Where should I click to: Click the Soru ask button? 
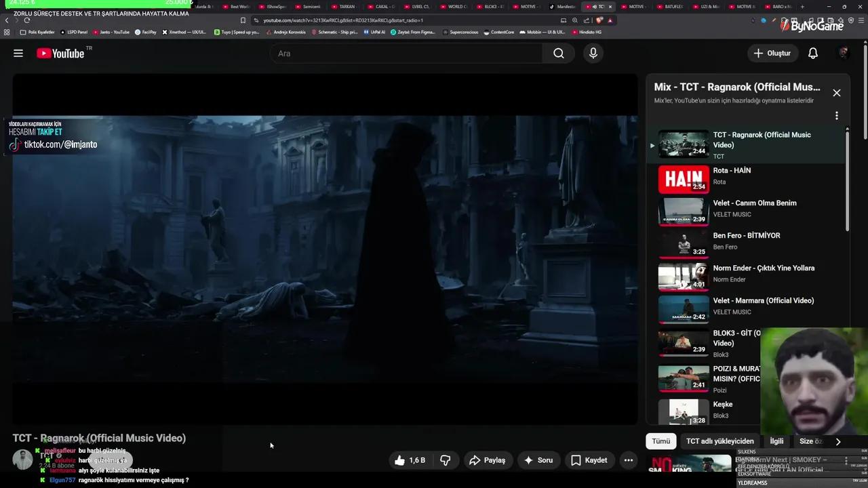coord(538,460)
